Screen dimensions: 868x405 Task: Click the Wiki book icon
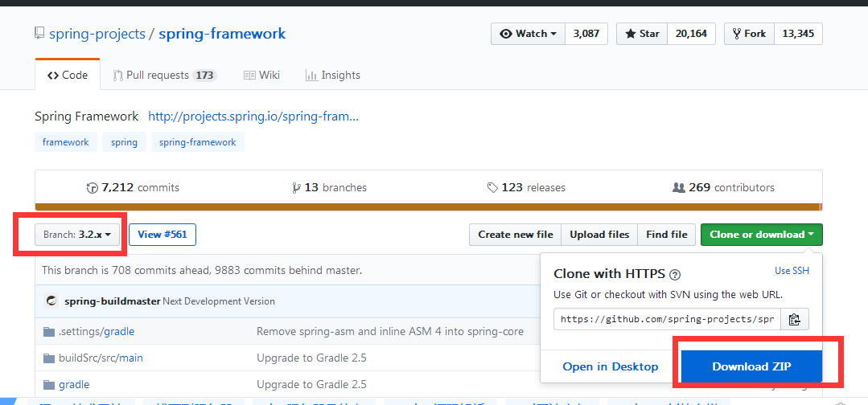[x=249, y=75]
